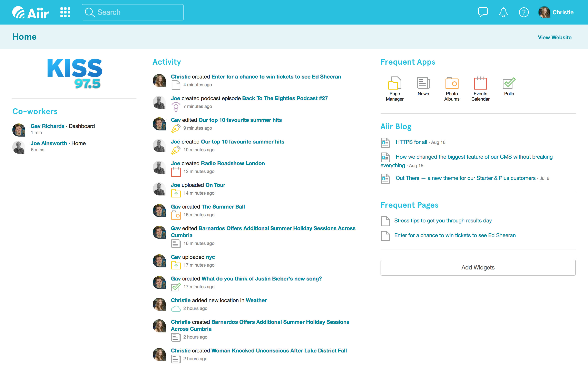Open the Justin Bieber new song poll
588x368 pixels.
tap(262, 279)
